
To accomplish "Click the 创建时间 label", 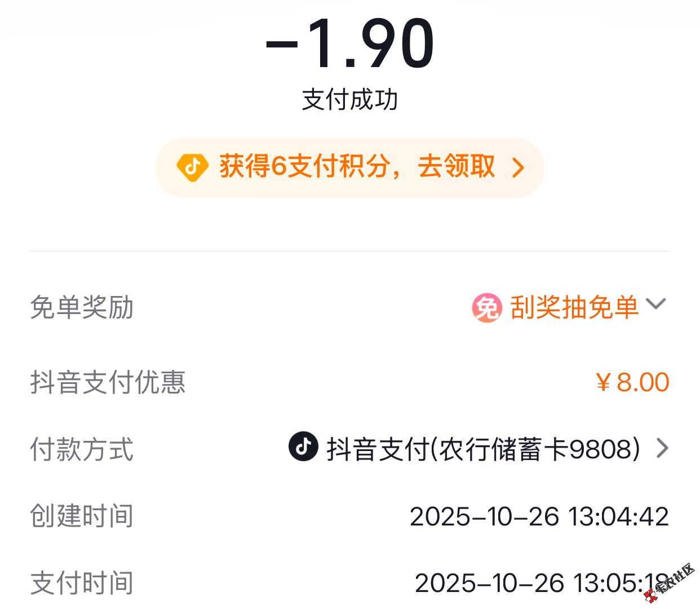I will point(82,516).
